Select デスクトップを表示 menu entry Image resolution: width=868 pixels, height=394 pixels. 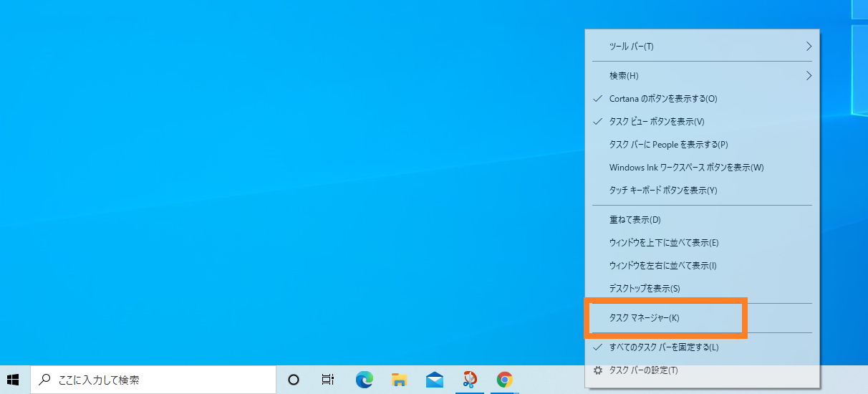702,288
